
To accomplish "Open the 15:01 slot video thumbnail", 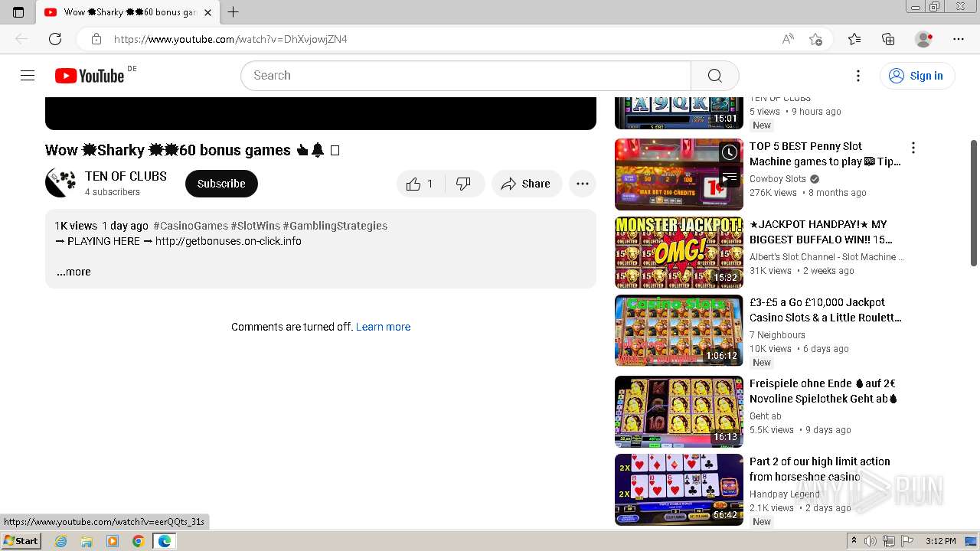I will (679, 113).
